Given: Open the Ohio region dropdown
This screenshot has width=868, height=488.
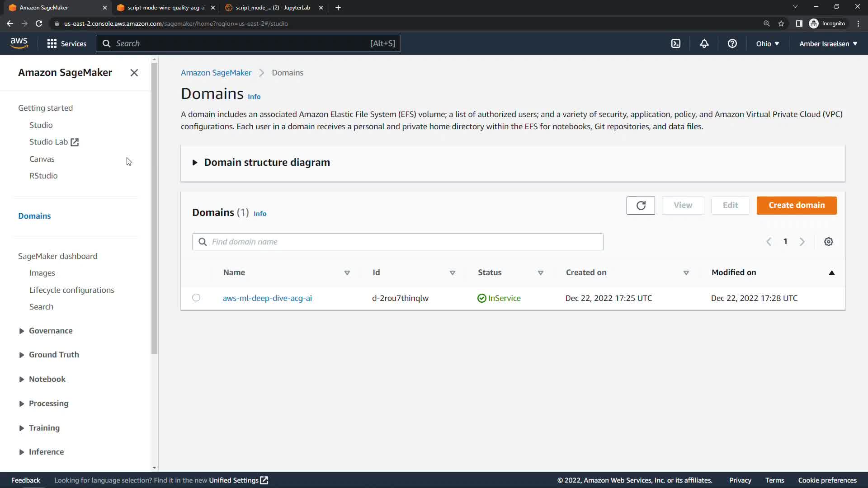Looking at the screenshot, I should [x=767, y=44].
